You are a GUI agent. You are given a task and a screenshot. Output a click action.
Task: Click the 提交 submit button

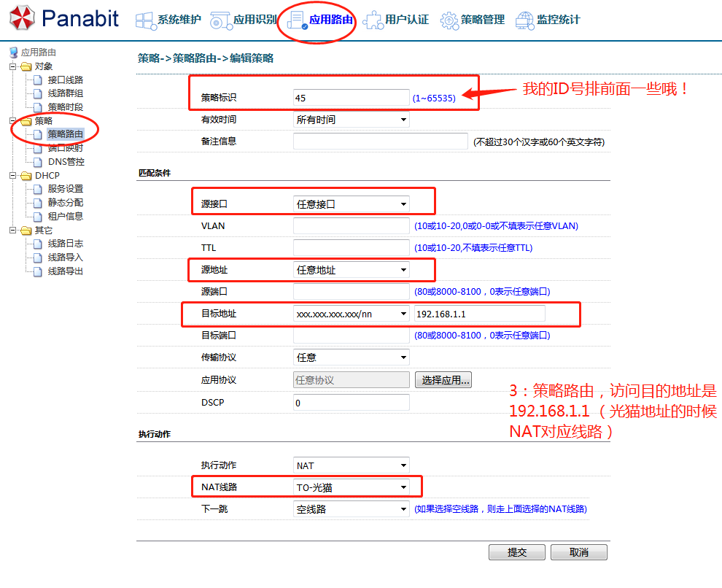(x=517, y=552)
